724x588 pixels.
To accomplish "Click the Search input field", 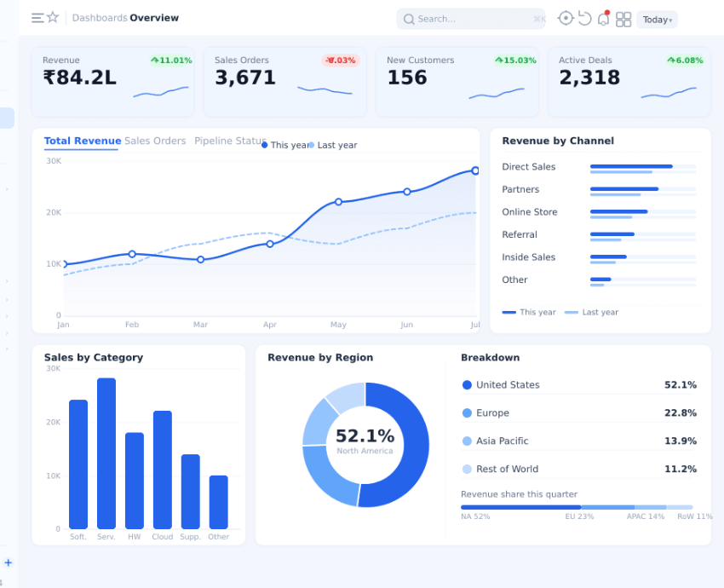I will click(470, 19).
